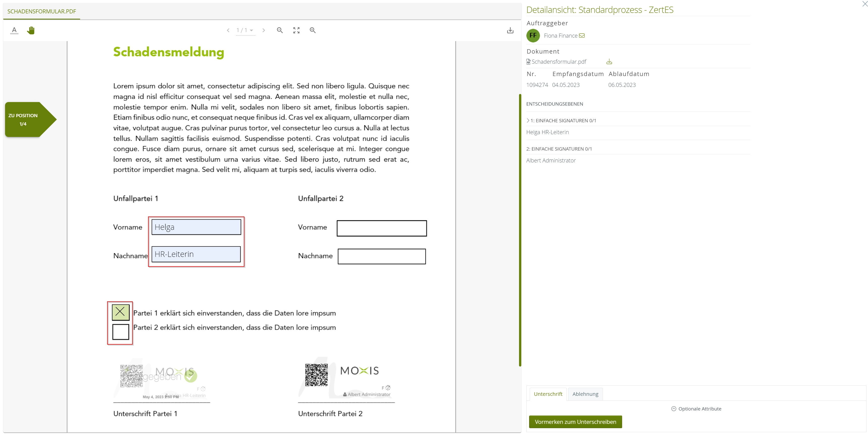Zoom out of the PDF
This screenshot has width=868, height=437.
pos(280,30)
